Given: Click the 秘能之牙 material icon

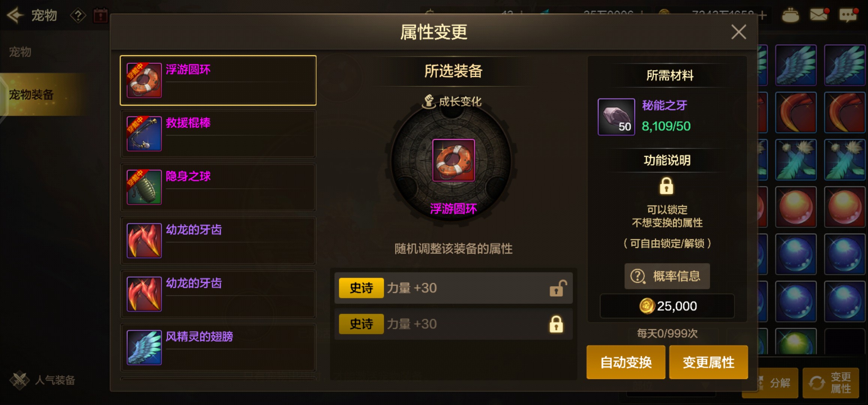Looking at the screenshot, I should click(x=616, y=117).
